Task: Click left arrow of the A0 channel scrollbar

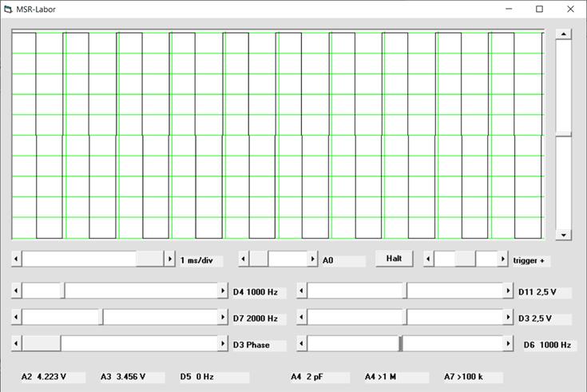Action: (x=244, y=259)
